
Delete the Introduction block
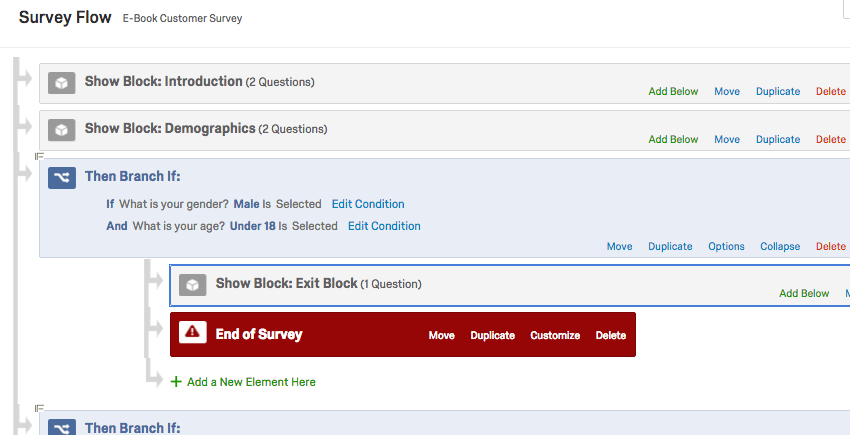(830, 92)
